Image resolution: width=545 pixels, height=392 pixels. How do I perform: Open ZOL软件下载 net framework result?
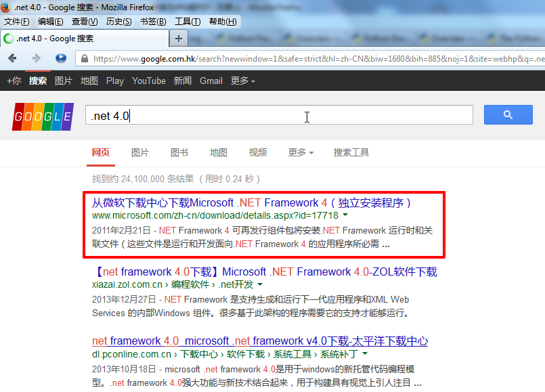pos(265,271)
